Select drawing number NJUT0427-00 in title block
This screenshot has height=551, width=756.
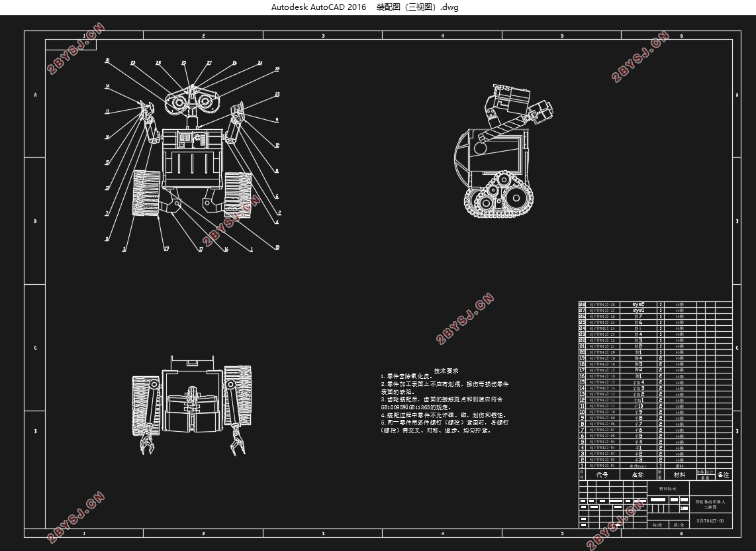click(710, 521)
